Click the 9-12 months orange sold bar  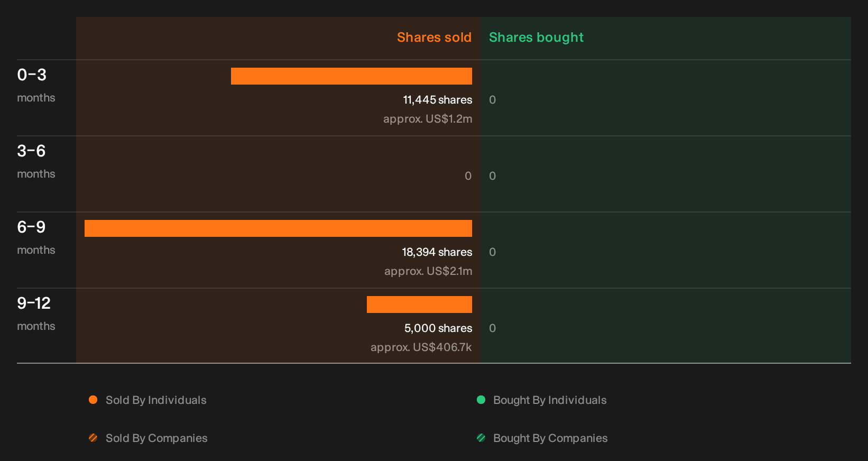[x=419, y=305]
